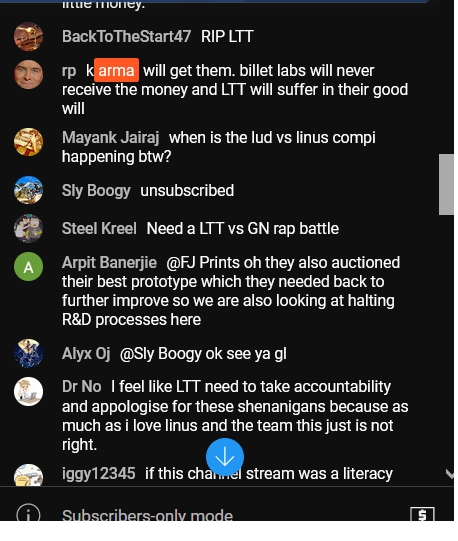
Task: Click the Super Chat dollar icon
Action: tap(422, 514)
